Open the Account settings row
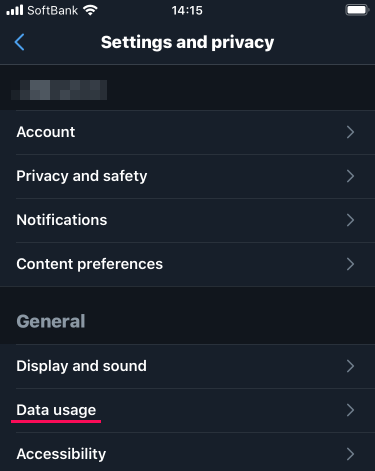375x471 pixels. click(x=187, y=132)
